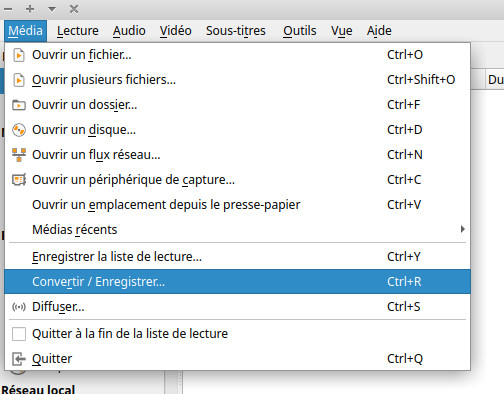The height and width of the screenshot is (394, 504).
Task: Click the capture device icon
Action: 19,180
